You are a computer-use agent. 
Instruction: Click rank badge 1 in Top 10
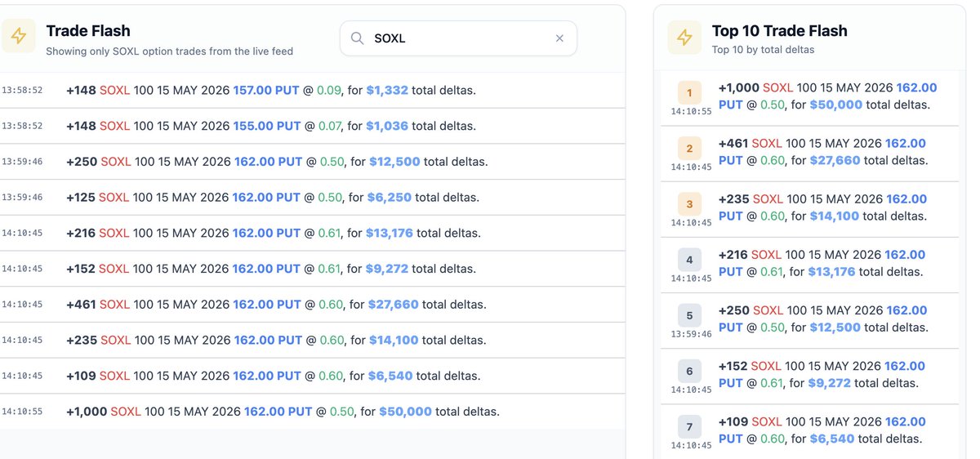(x=689, y=93)
